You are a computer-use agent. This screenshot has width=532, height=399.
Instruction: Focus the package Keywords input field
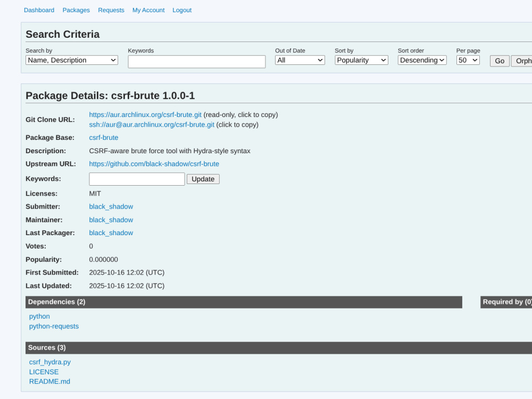click(137, 179)
